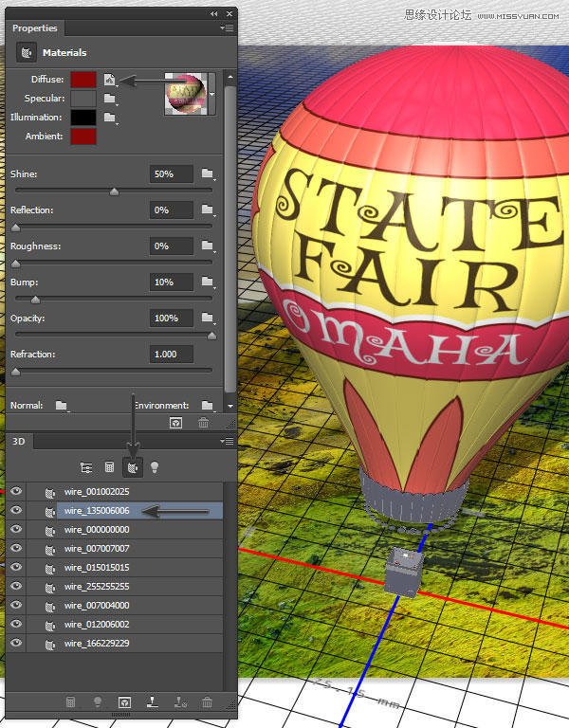Select the wire_012006002 material
Image resolution: width=569 pixels, height=728 pixels.
[97, 625]
